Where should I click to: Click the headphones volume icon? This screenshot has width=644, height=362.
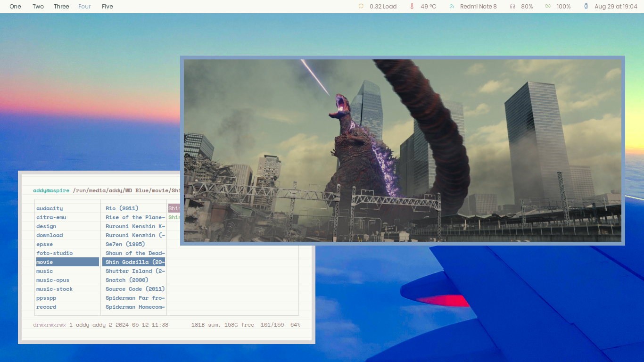coord(512,7)
